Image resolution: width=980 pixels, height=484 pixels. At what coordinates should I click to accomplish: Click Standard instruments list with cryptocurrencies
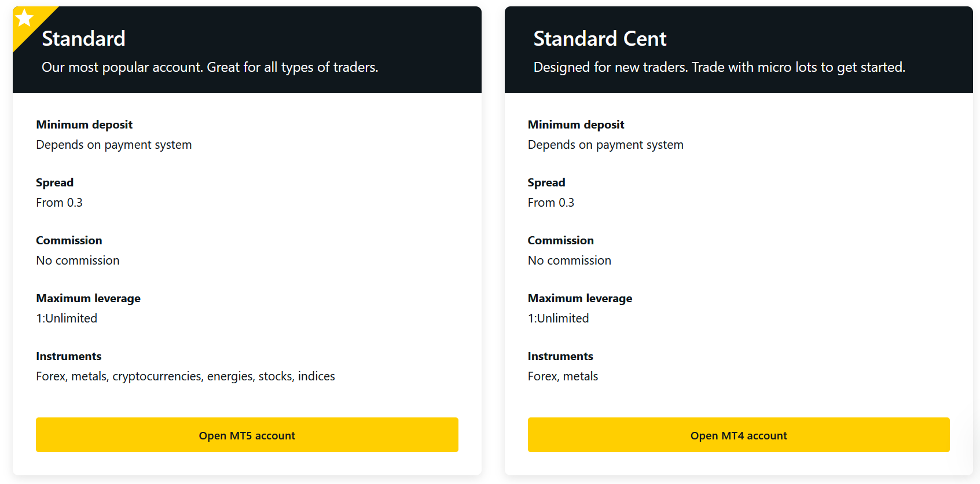click(185, 376)
